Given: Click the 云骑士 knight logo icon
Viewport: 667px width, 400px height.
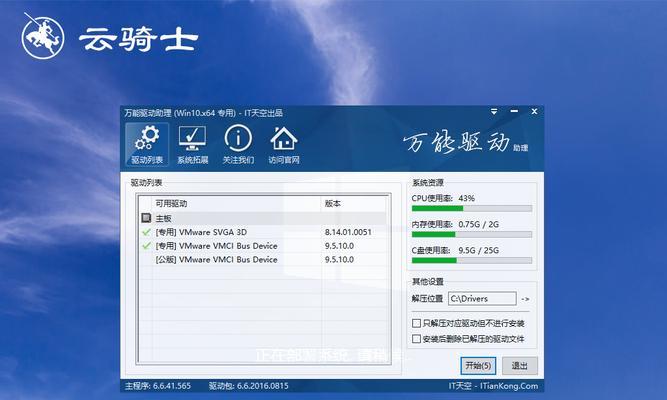Looking at the screenshot, I should pos(43,36).
